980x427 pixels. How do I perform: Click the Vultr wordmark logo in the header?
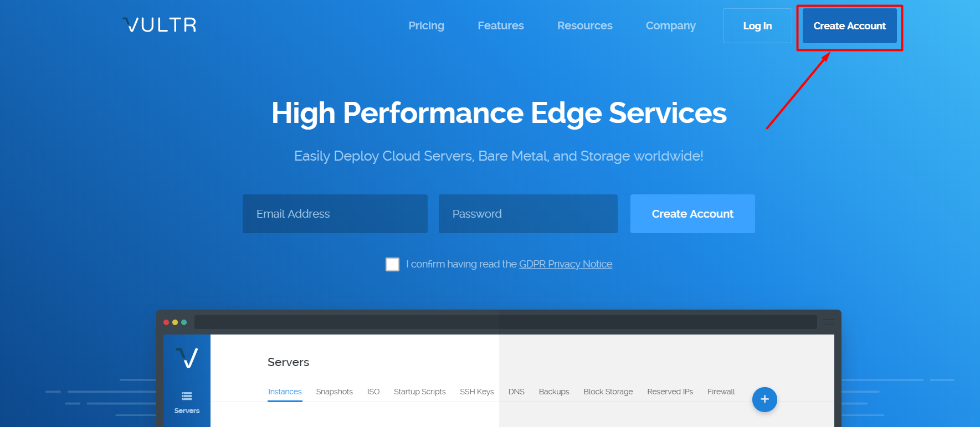point(160,25)
